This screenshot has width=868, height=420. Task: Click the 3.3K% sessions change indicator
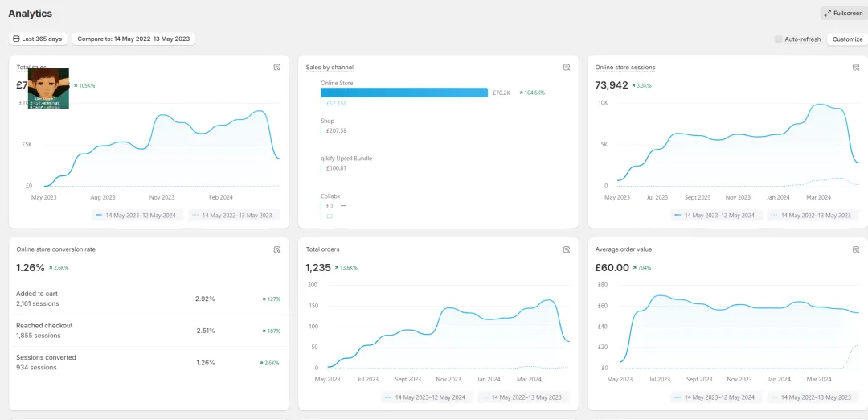(x=641, y=86)
